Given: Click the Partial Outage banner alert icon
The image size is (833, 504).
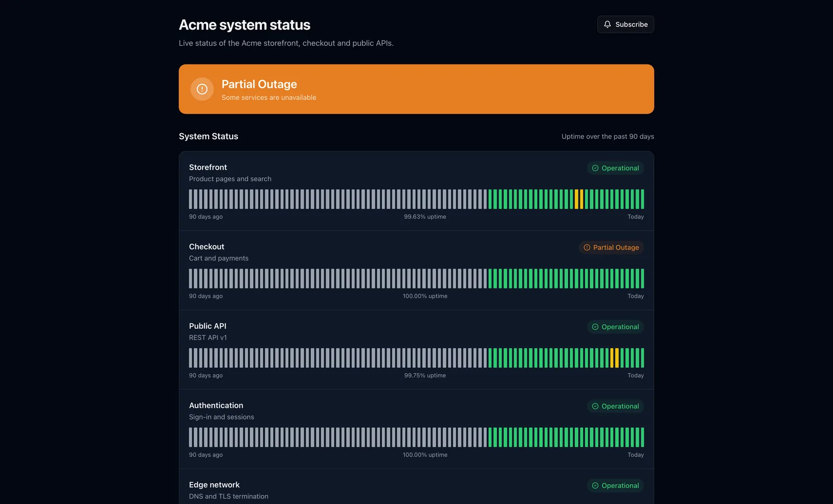Looking at the screenshot, I should tap(202, 89).
